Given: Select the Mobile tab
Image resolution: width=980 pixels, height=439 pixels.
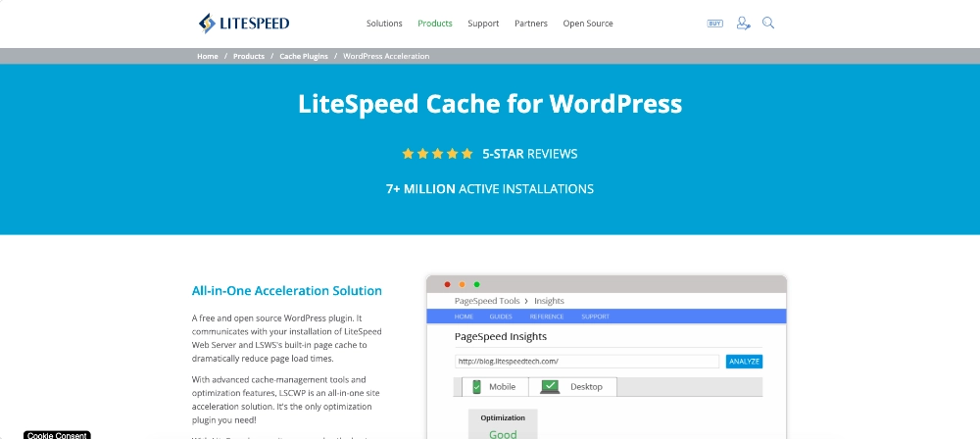Looking at the screenshot, I should coord(495,386).
